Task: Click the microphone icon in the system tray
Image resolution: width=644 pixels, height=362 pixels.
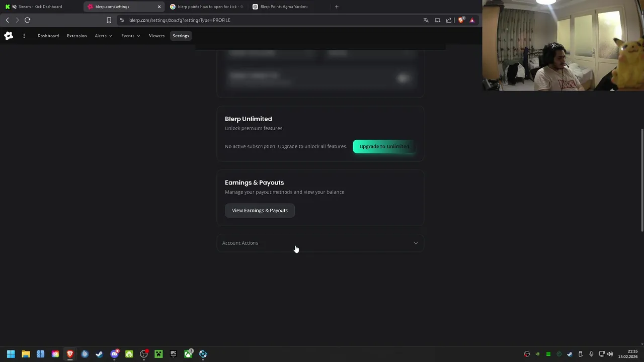Action: 591,354
